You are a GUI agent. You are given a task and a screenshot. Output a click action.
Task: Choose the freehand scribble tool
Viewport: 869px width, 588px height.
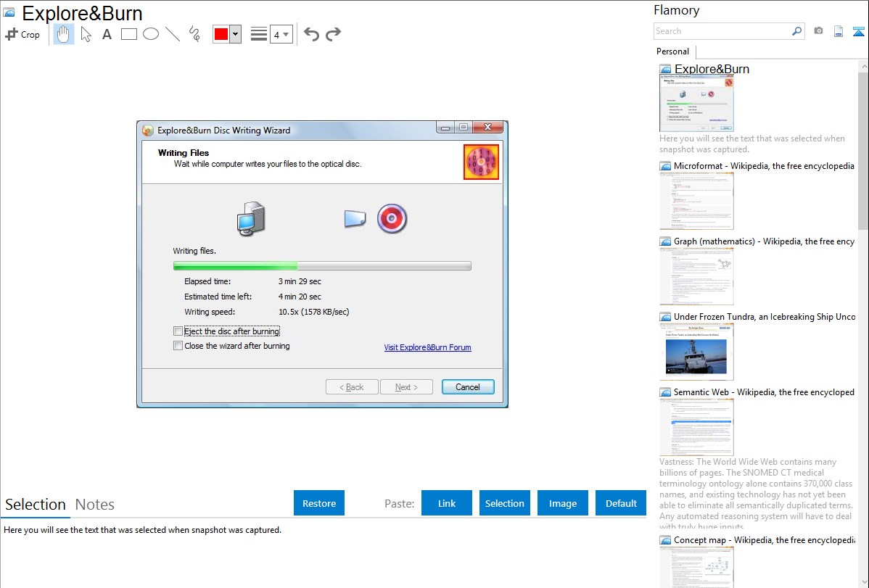pyautogui.click(x=194, y=34)
